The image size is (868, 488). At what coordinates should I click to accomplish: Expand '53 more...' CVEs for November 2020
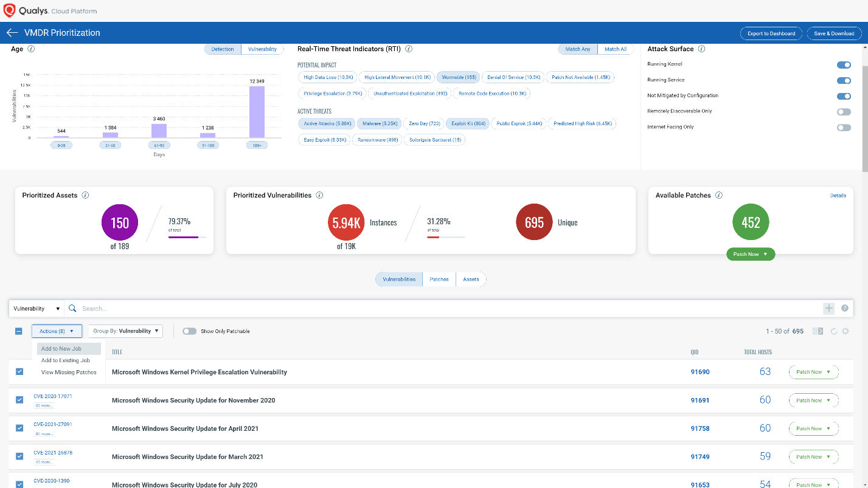tap(44, 405)
